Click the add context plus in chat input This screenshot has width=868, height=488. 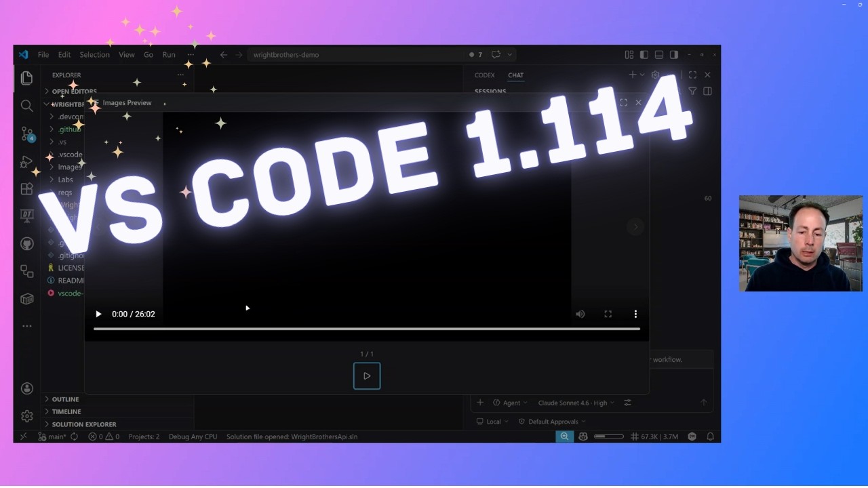point(480,403)
